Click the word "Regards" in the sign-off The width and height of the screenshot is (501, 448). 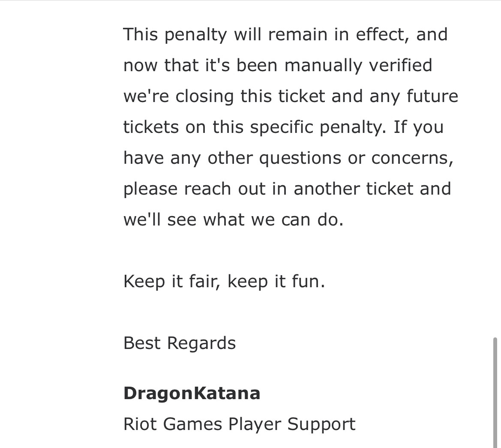tap(201, 343)
